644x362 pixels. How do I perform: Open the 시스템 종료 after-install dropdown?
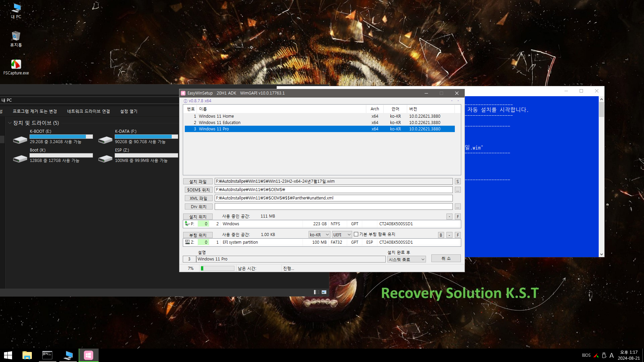tap(407, 259)
